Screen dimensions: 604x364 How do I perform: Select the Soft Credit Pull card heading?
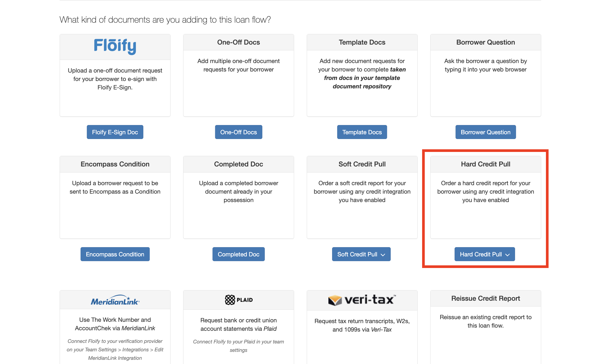(x=362, y=164)
